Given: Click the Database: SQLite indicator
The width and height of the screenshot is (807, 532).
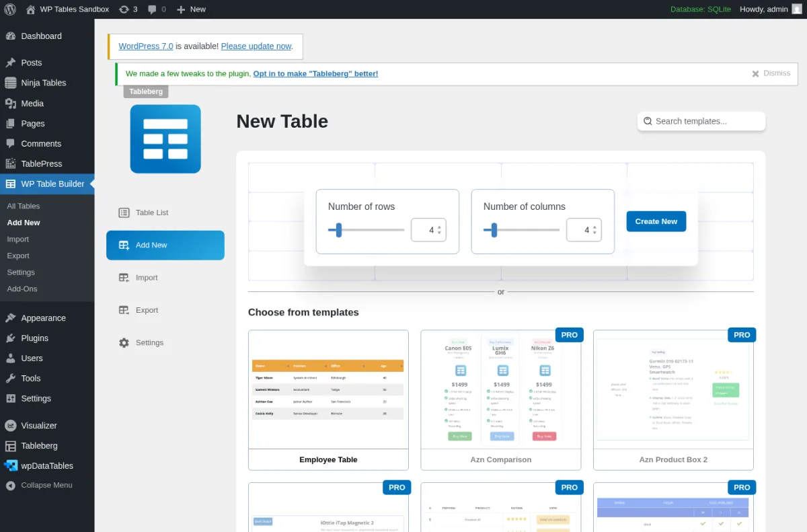Looking at the screenshot, I should tap(701, 9).
